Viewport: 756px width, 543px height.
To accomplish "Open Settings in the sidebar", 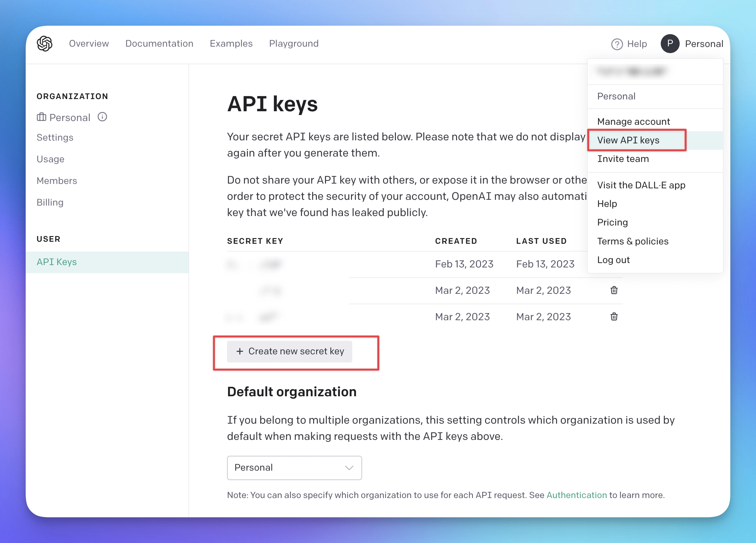I will [55, 137].
